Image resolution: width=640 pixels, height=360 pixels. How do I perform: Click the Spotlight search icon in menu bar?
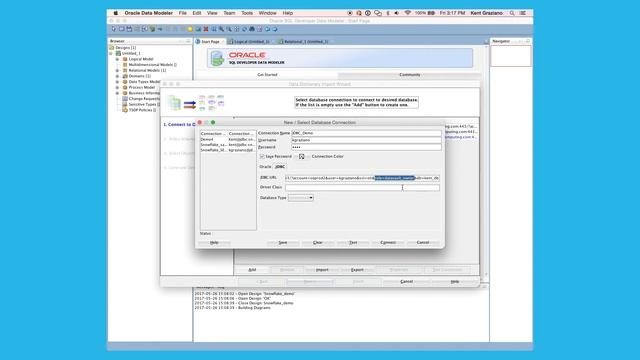(512, 13)
